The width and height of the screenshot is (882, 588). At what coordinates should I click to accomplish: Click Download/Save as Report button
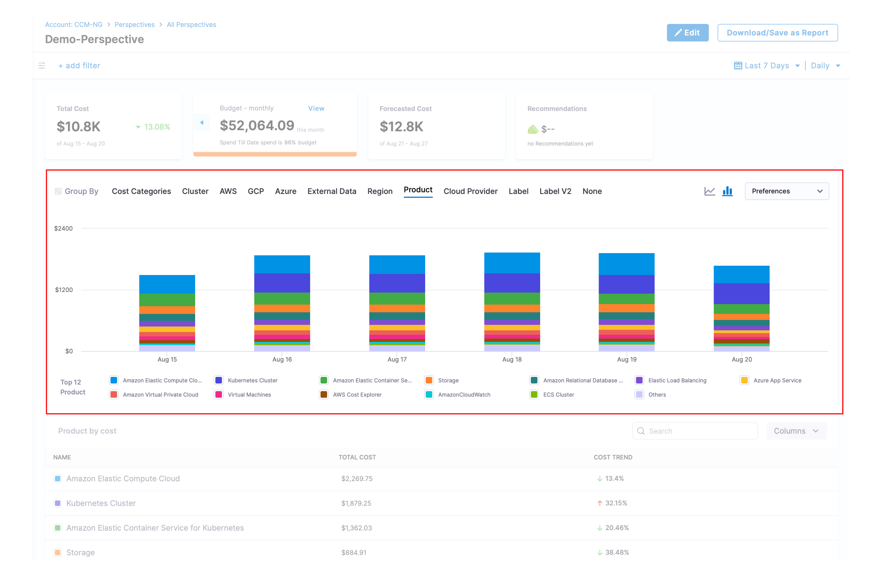pos(777,33)
